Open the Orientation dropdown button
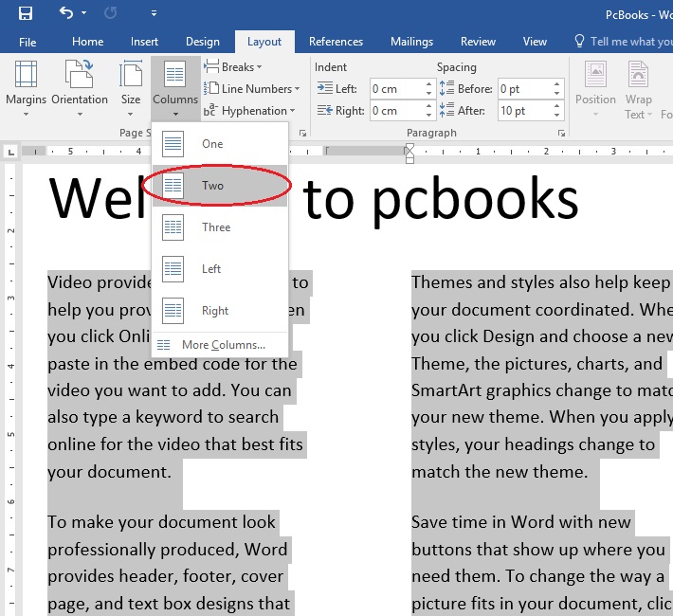This screenshot has width=673, height=616. pyautogui.click(x=80, y=88)
